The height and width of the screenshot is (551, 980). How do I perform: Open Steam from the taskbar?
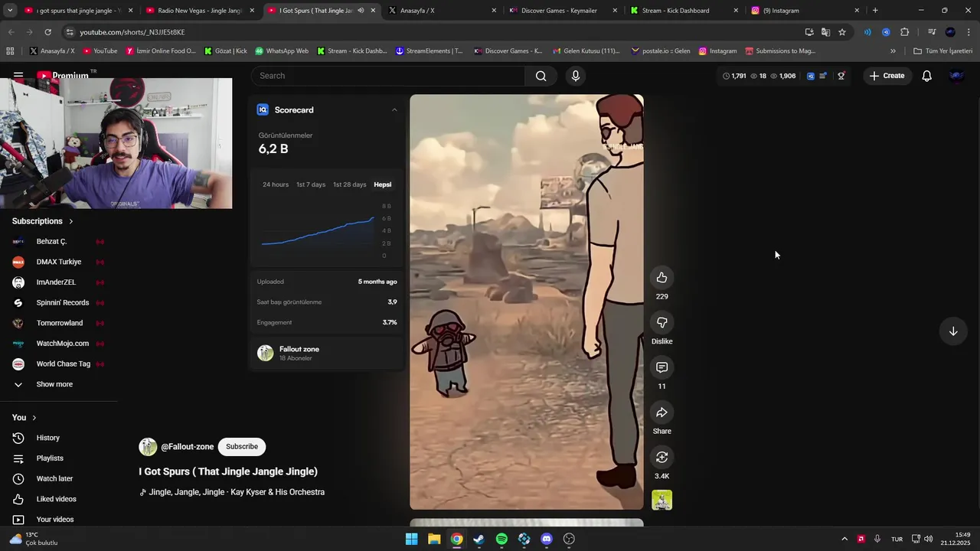(x=479, y=539)
